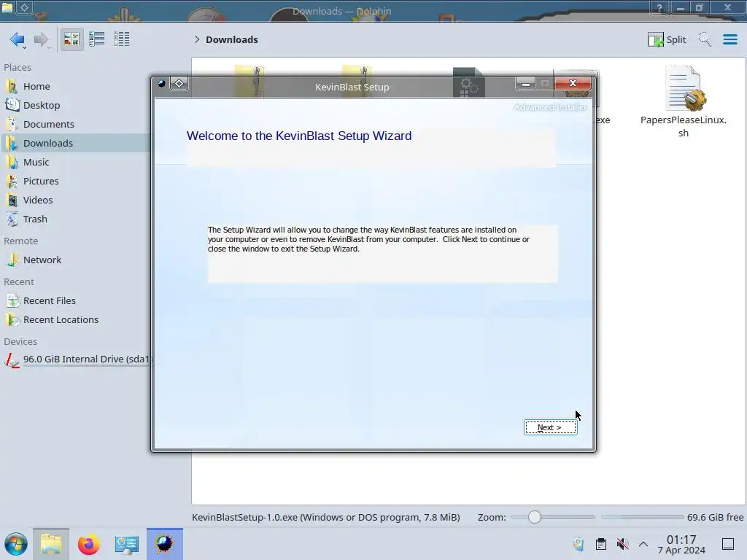Screen dimensions: 747x560
Task: Click show desktop button in taskbar
Action: click(x=728, y=544)
